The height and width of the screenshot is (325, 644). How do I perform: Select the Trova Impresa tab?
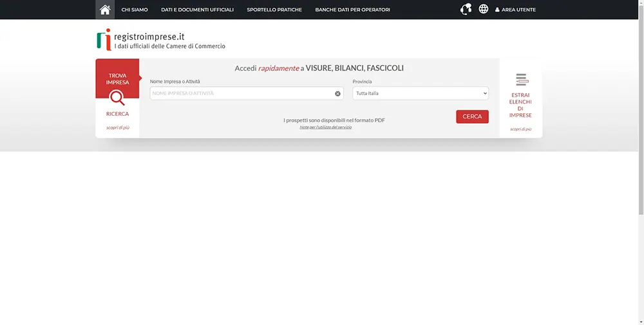point(117,79)
